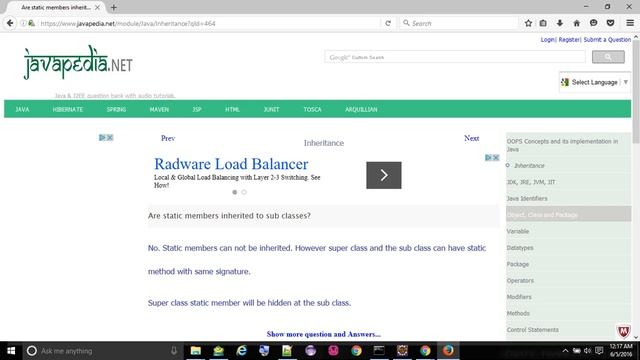The height and width of the screenshot is (360, 640).
Task: Open the downloads arrow icon
Action: (x=560, y=23)
